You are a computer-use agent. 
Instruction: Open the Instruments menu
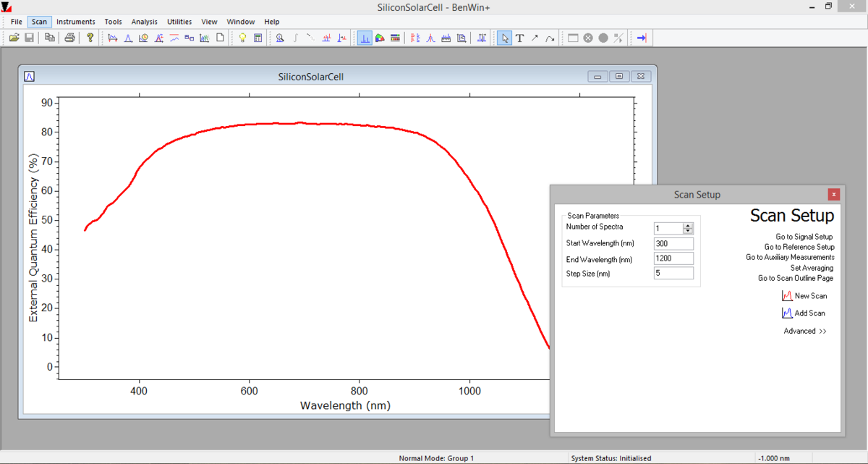coord(76,22)
